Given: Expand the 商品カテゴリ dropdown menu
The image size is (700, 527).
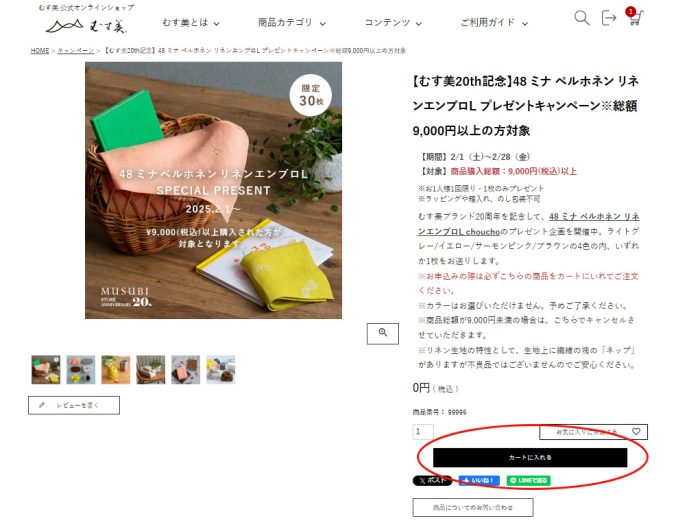Looking at the screenshot, I should coord(292,23).
